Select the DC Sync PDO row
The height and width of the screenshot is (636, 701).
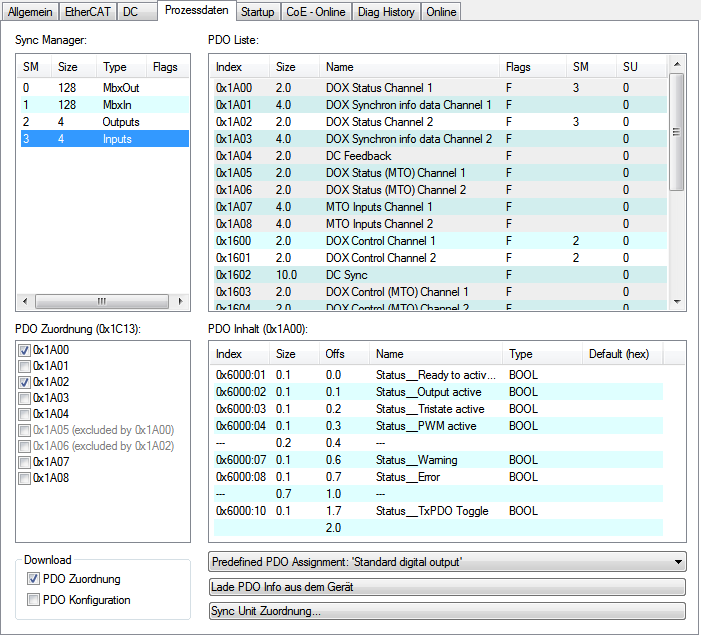pyautogui.click(x=440, y=274)
